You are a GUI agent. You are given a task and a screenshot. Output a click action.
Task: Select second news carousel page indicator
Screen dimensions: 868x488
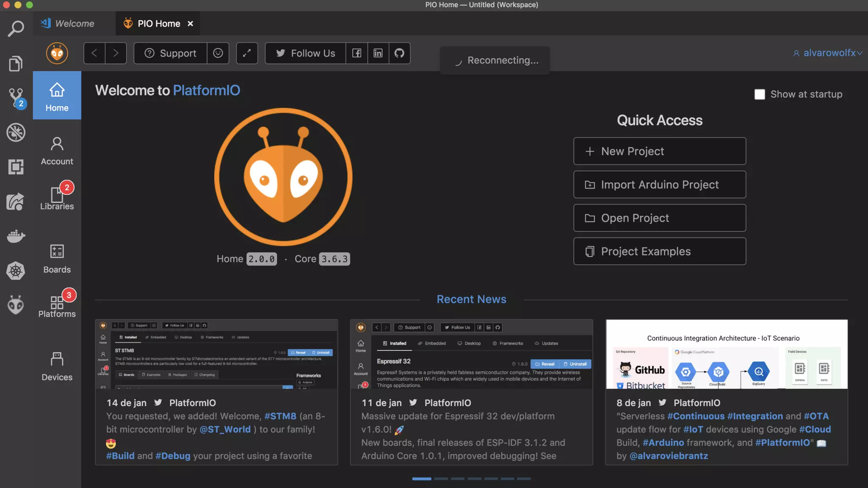click(x=441, y=479)
